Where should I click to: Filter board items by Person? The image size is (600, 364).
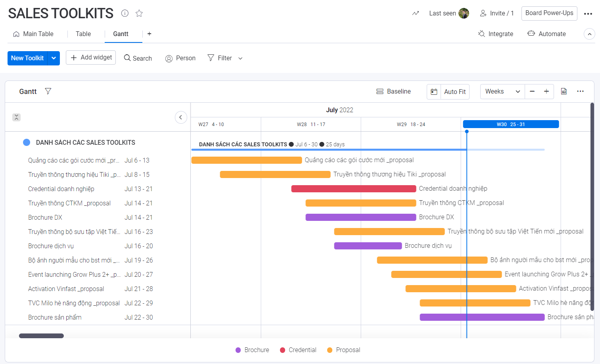[180, 58]
